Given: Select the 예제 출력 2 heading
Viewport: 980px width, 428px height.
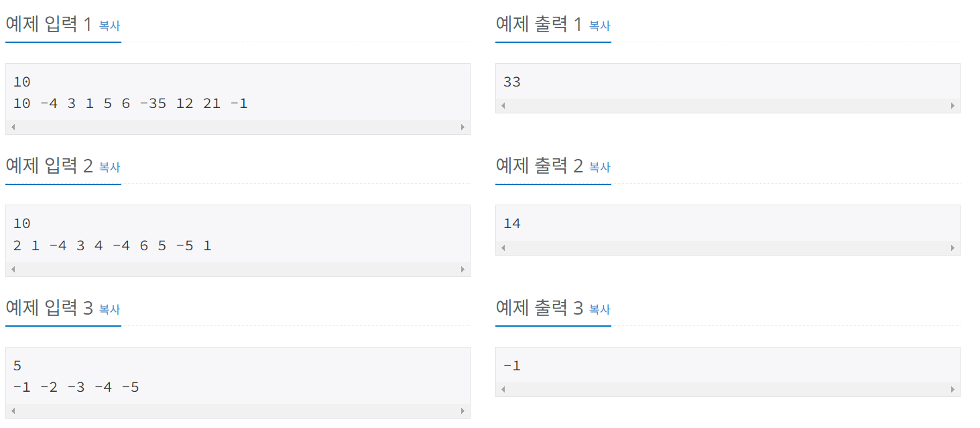Looking at the screenshot, I should 536,166.
